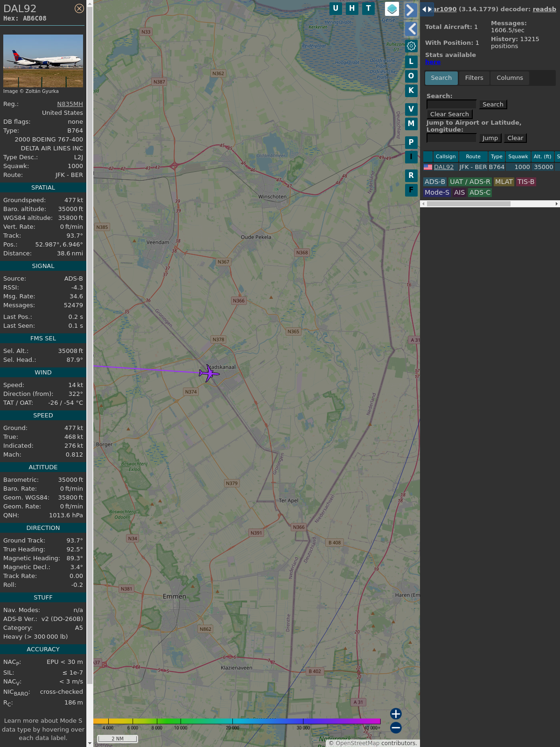560x747 pixels.
Task: Toggle Mode-S source legend filter
Action: 437,192
